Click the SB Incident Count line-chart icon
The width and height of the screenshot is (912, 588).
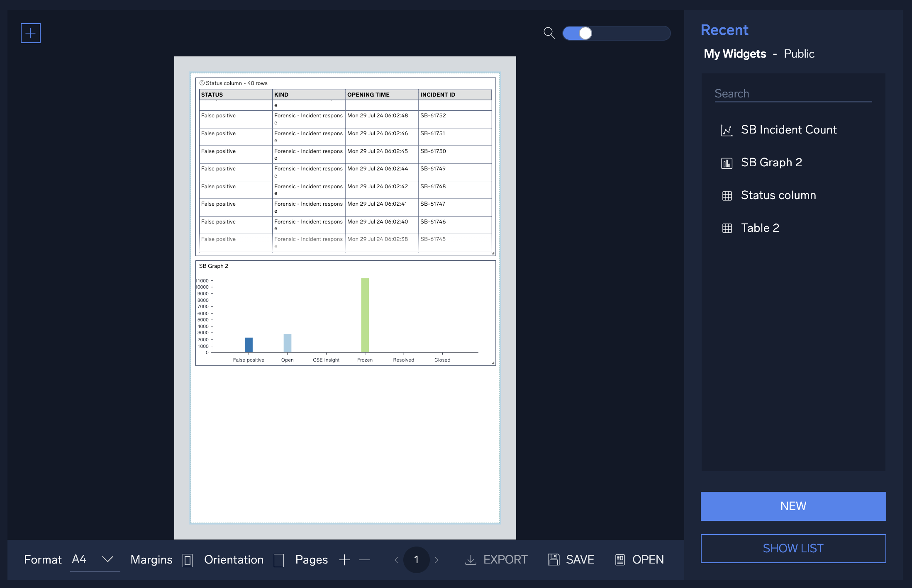727,130
